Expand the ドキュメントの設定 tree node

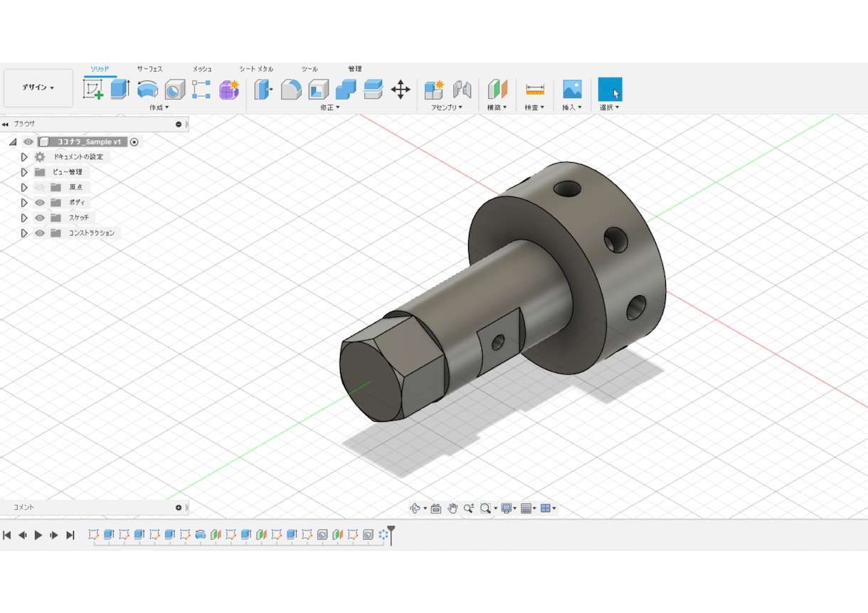click(x=24, y=157)
